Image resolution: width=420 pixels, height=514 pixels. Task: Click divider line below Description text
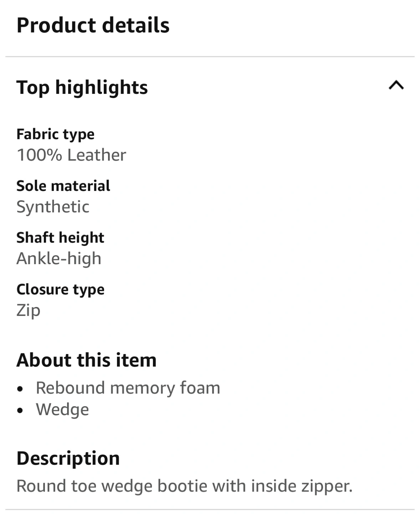[x=210, y=509]
